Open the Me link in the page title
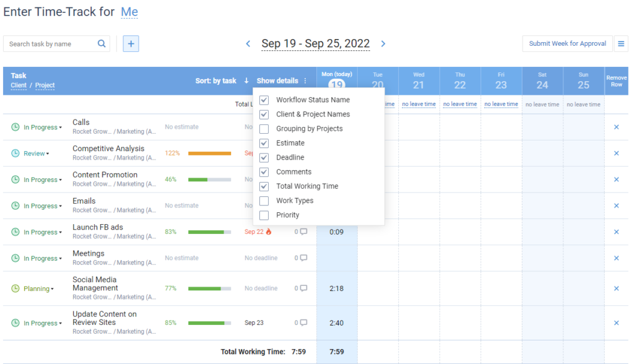 tap(128, 11)
